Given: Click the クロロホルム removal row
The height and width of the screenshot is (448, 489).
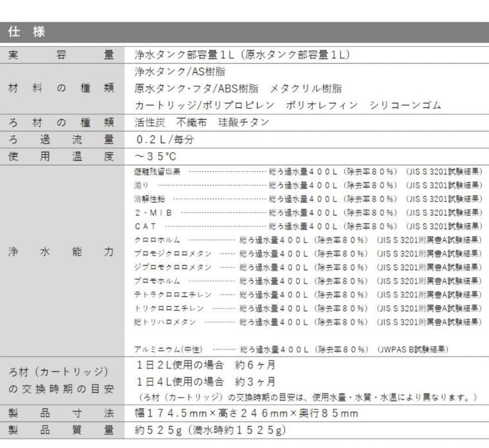Looking at the screenshot, I should [308, 240].
